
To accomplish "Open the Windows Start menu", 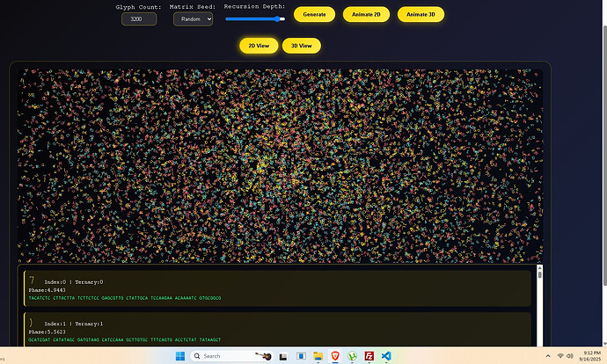I will click(179, 356).
